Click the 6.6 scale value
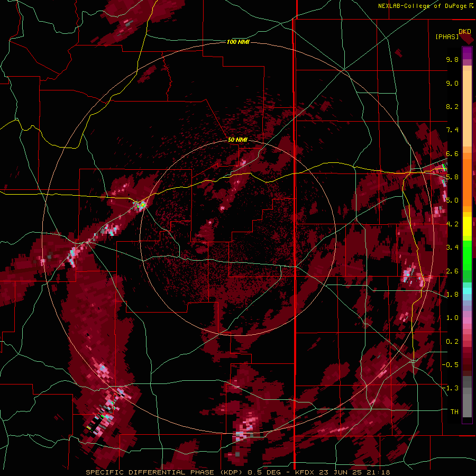476x476 pixels. pyautogui.click(x=452, y=153)
